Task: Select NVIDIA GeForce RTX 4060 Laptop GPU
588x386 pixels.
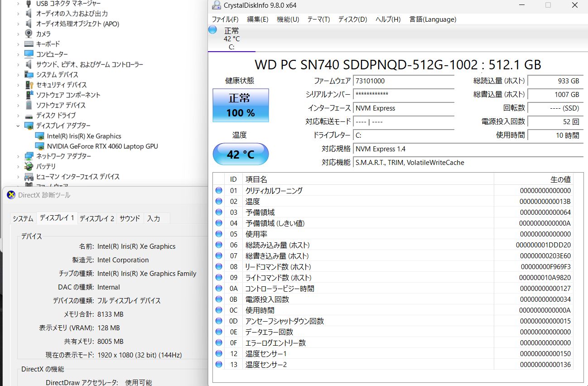Action: (x=102, y=146)
